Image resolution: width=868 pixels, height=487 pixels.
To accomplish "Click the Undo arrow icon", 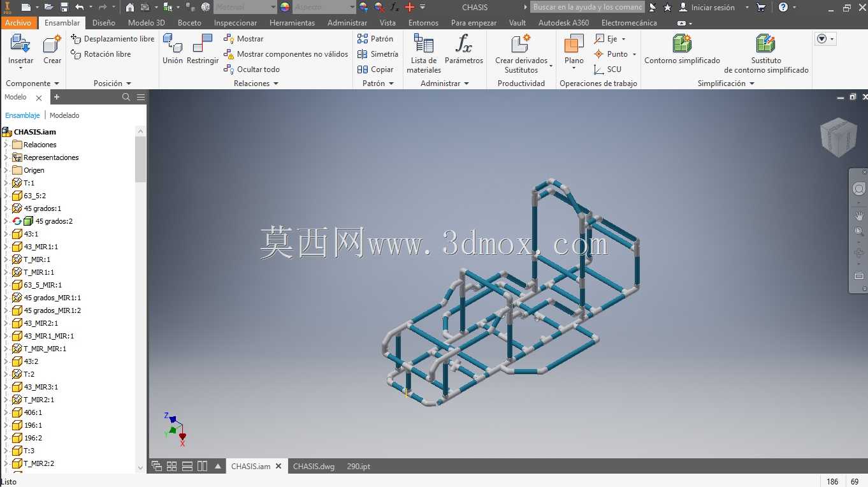I will (80, 7).
